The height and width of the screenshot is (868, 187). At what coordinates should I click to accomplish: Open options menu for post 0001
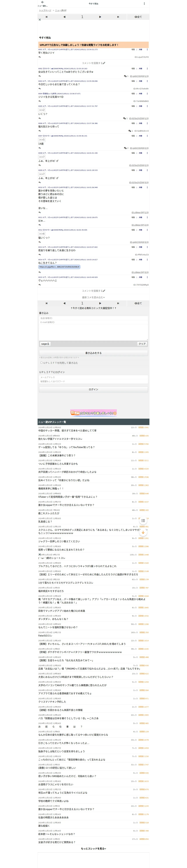147,50
